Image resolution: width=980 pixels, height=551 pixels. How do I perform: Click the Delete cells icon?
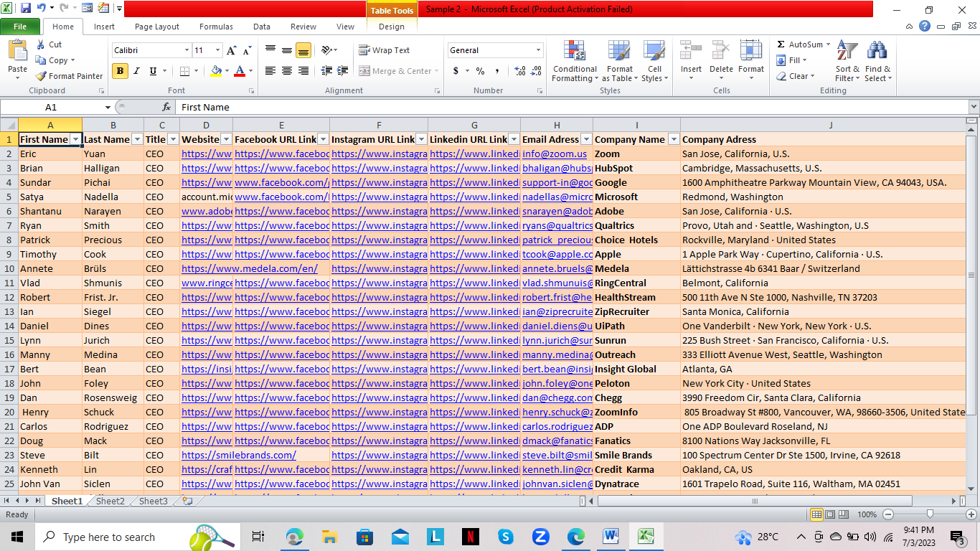721,52
